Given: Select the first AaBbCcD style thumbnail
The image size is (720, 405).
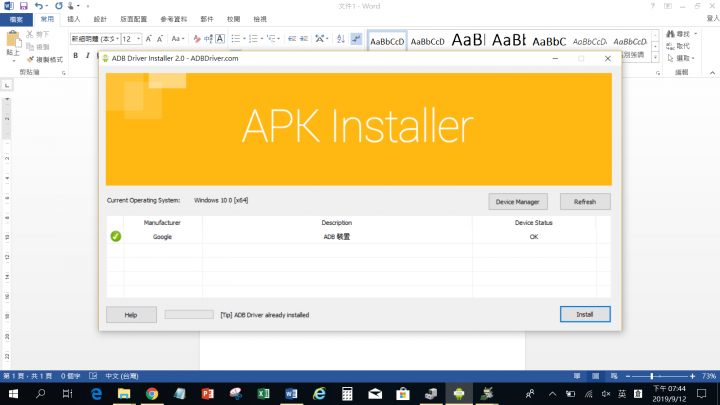Looking at the screenshot, I should pyautogui.click(x=387, y=41).
